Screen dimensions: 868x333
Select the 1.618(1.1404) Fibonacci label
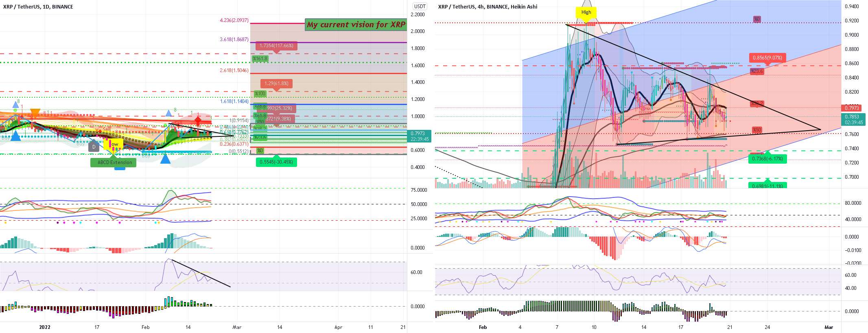[x=234, y=101]
